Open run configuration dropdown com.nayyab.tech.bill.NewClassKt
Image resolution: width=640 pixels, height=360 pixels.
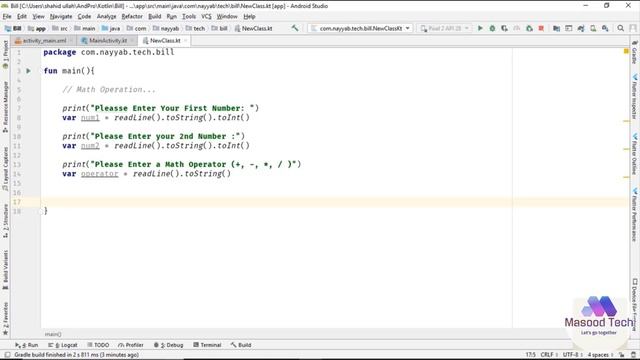(360, 28)
